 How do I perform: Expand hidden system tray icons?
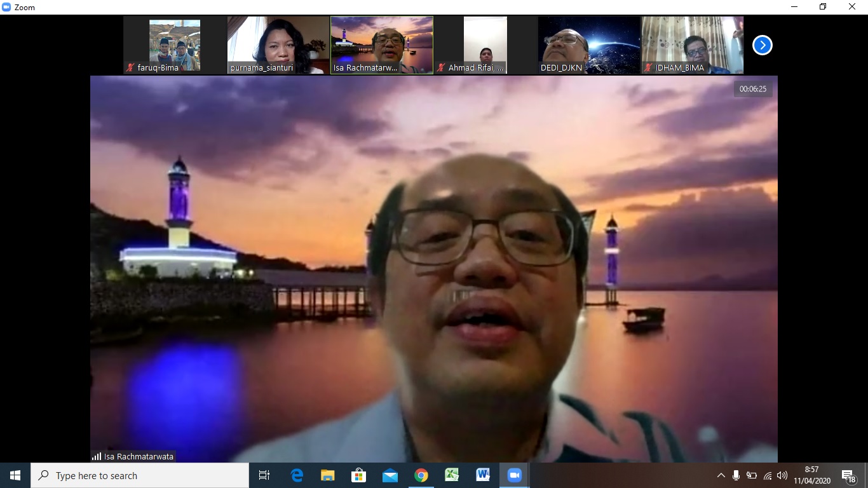(x=721, y=475)
